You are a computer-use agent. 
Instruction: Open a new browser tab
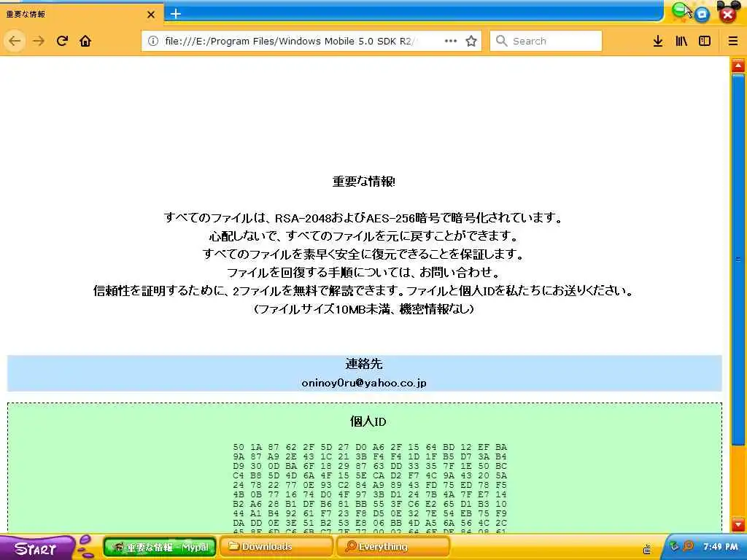pyautogui.click(x=176, y=14)
